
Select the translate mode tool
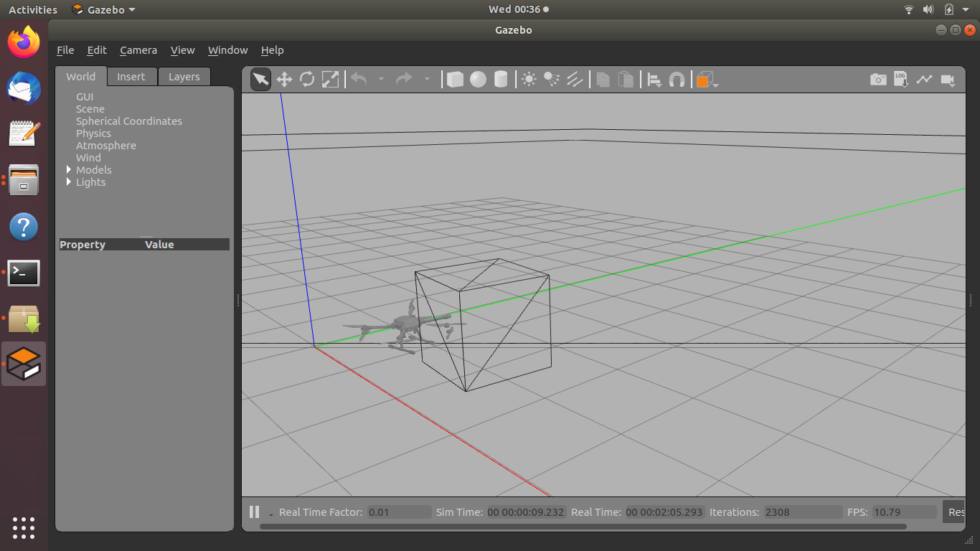click(x=284, y=80)
